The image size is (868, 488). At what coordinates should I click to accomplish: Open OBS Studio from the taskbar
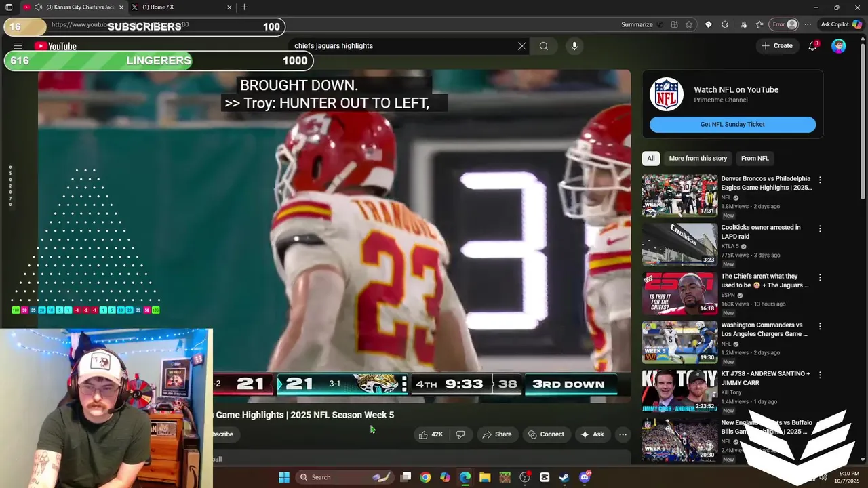[x=525, y=477]
